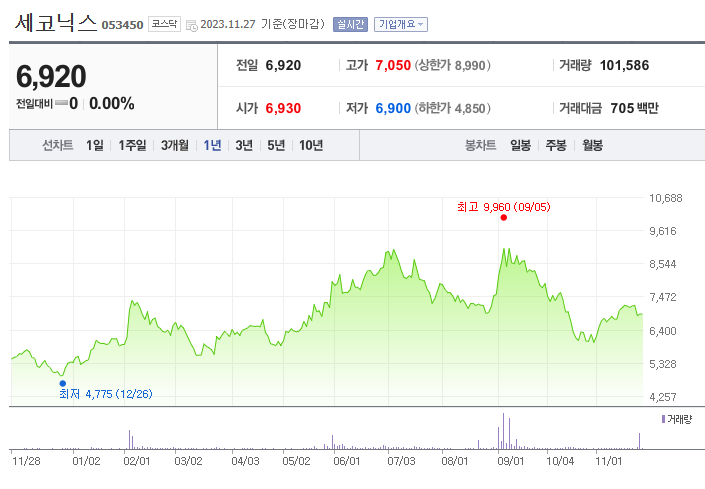Select the 3개월 line chart tab
Image resolution: width=705 pixels, height=489 pixels.
[175, 145]
